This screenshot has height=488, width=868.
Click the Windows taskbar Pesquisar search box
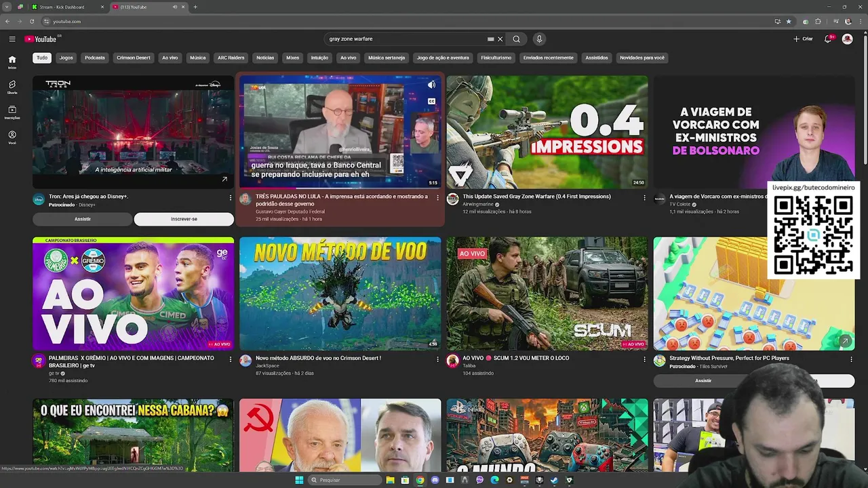coord(344,480)
